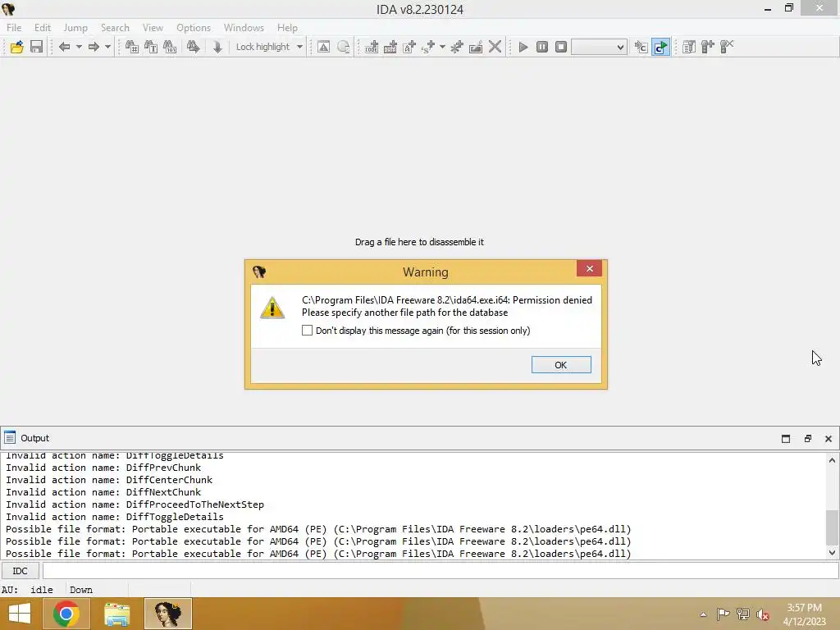Image resolution: width=840 pixels, height=630 pixels.
Task: Open File Explorer from the taskbar
Action: coord(116,614)
